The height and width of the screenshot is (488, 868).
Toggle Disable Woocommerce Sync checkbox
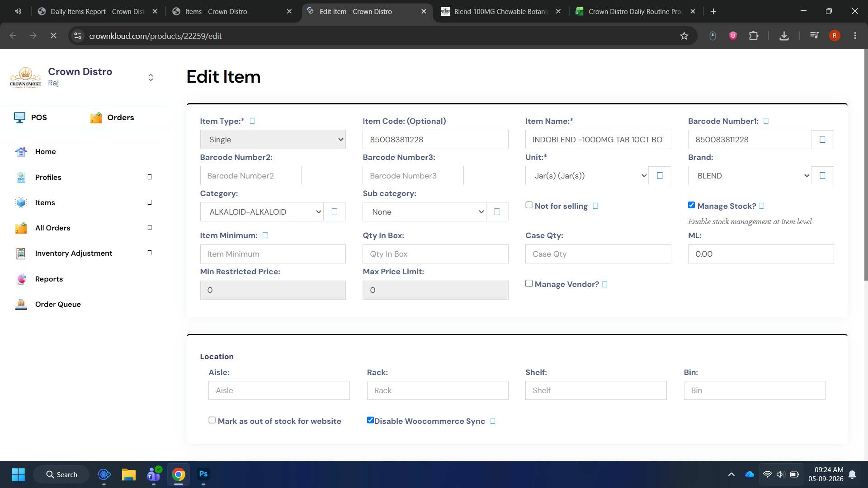coord(370,420)
